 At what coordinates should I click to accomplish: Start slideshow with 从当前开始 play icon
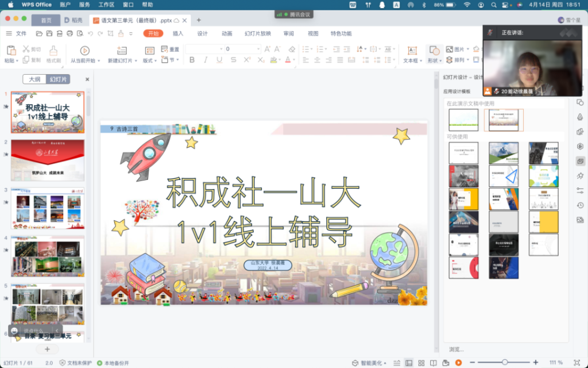(x=84, y=51)
